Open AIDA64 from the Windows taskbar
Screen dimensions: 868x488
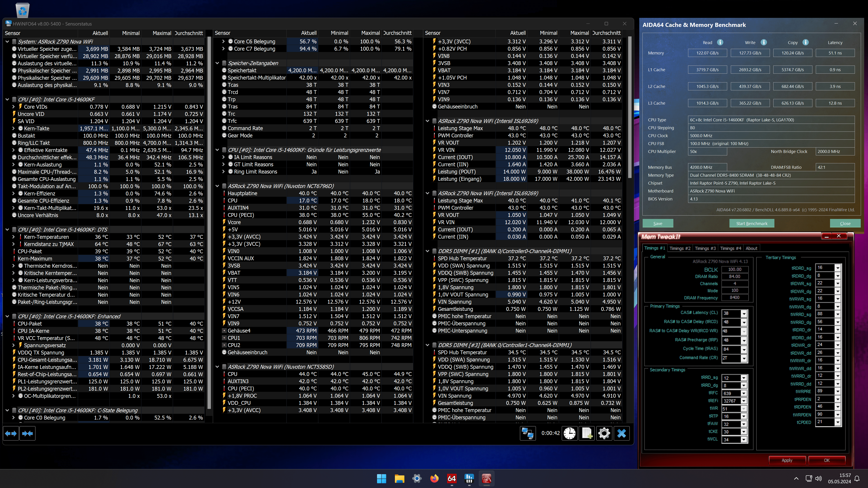click(452, 478)
